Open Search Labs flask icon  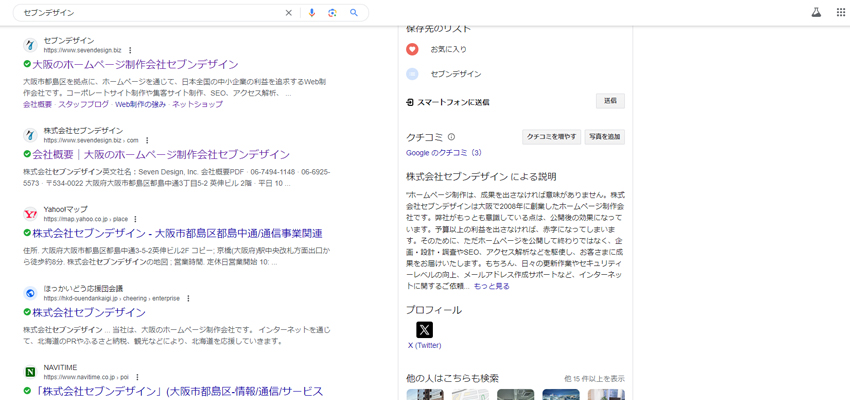816,12
